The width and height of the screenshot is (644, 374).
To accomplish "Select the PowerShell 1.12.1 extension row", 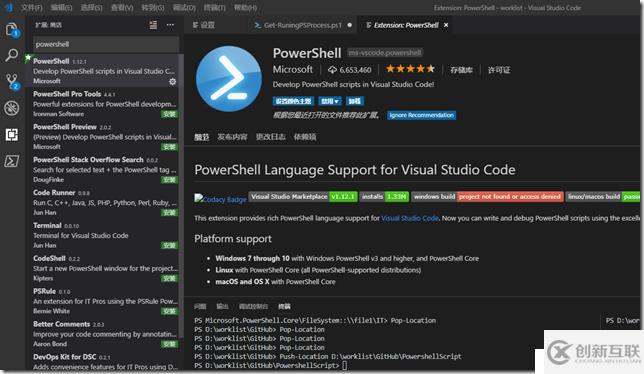I will pyautogui.click(x=102, y=71).
